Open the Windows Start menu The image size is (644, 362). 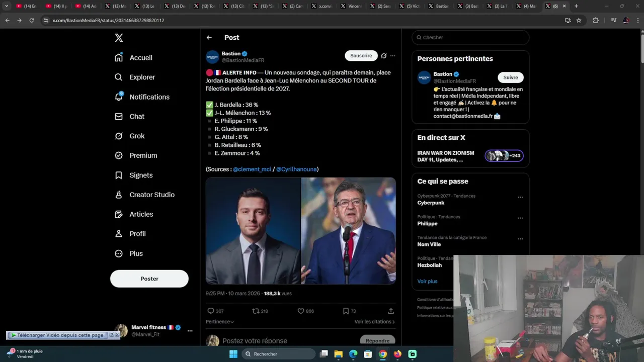tap(233, 354)
